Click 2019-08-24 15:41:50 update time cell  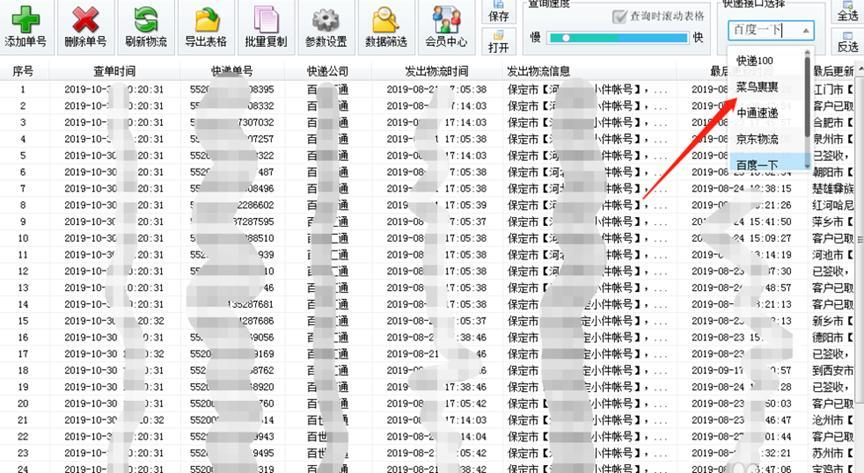[741, 222]
